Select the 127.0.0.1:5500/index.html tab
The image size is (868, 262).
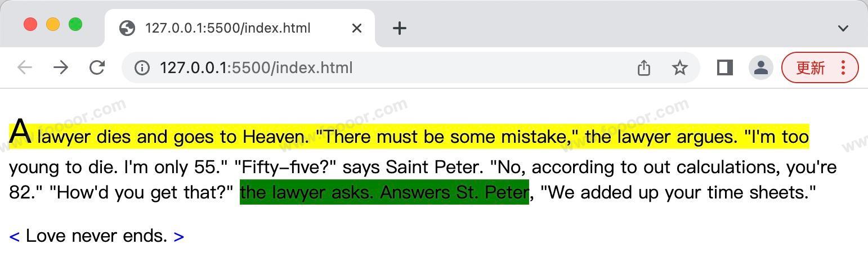pyautogui.click(x=227, y=28)
